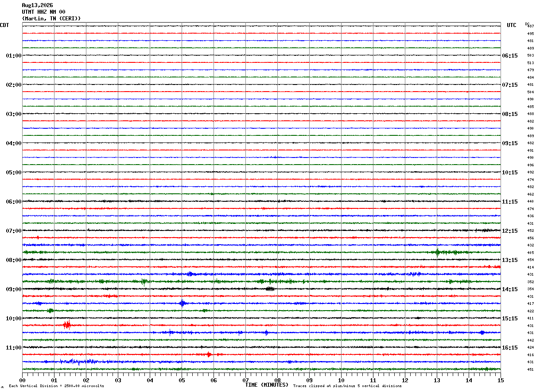Click the CDT column header
536x392 pixels.
pyautogui.click(x=4, y=25)
